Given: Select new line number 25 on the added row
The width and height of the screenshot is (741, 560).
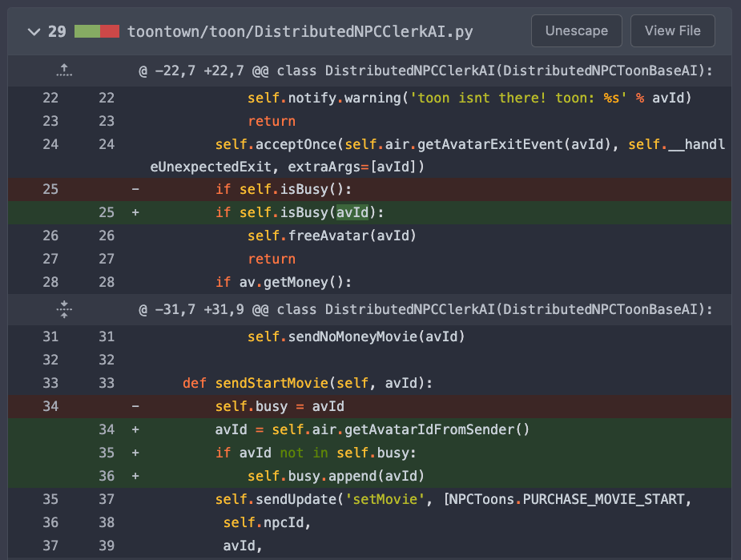Looking at the screenshot, I should tap(107, 212).
